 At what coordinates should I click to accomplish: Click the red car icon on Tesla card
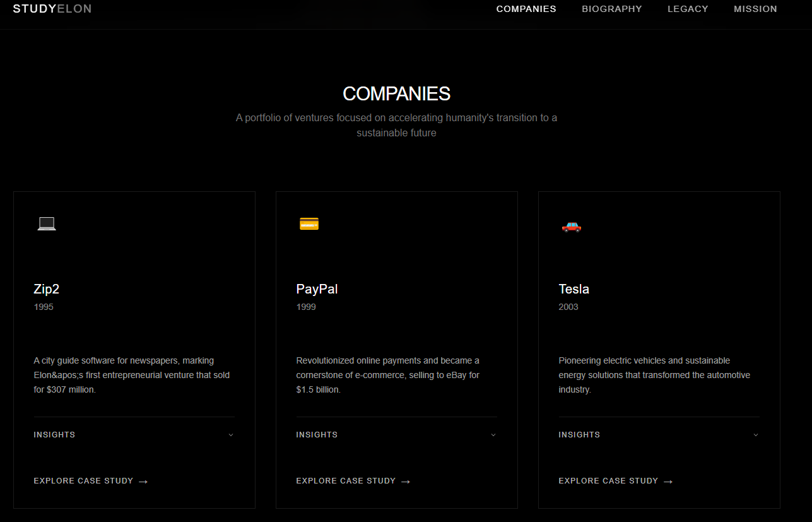click(572, 226)
